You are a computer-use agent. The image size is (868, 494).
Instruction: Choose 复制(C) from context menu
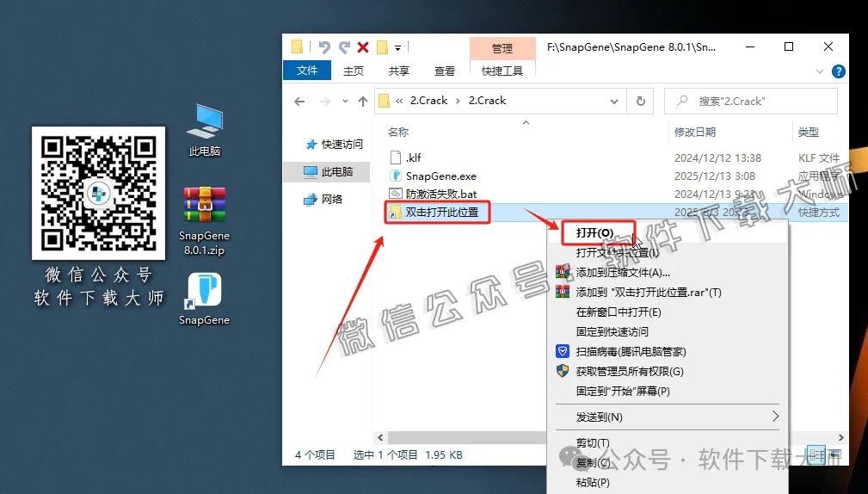pyautogui.click(x=593, y=463)
